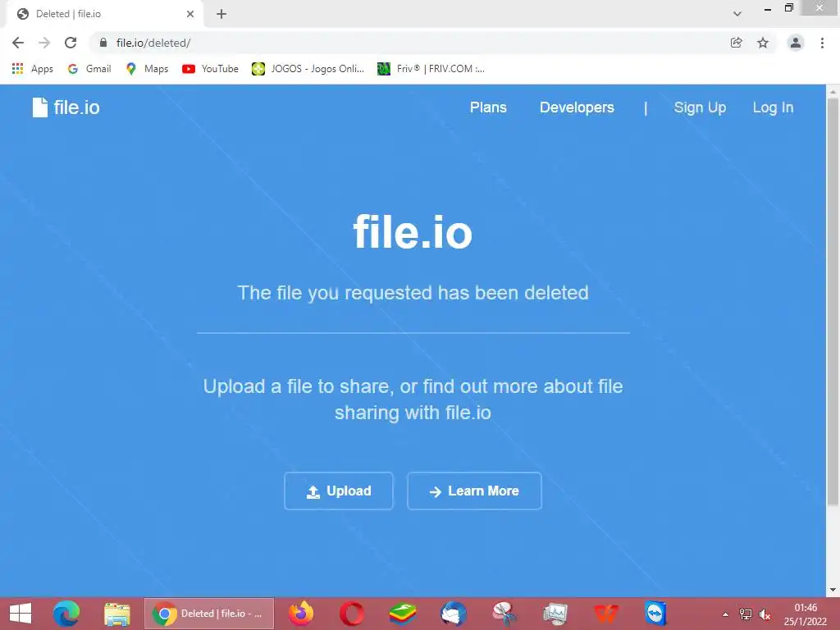Click Sign Up in the header
This screenshot has height=630, width=840.
[x=700, y=107]
